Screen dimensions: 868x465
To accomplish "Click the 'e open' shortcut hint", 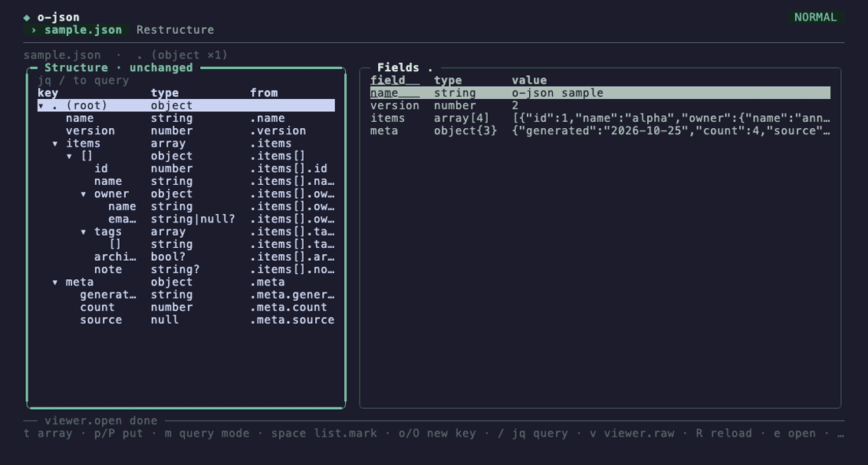I will coord(794,434).
